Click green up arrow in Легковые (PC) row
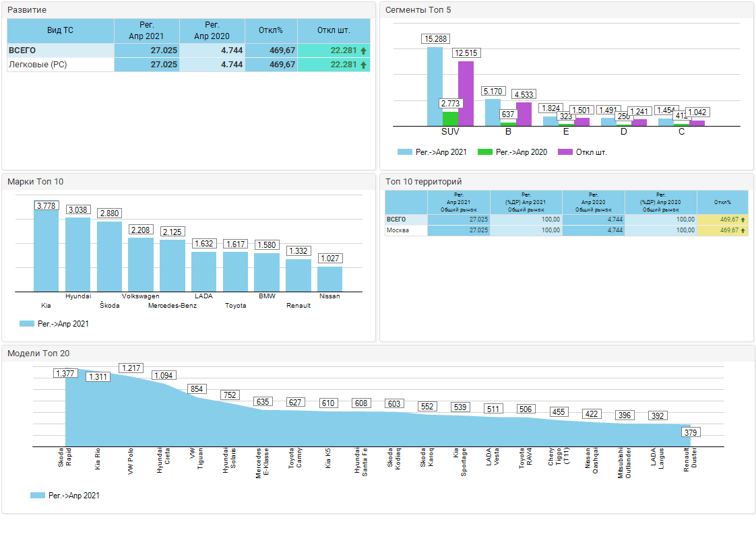Screen dimensions: 756x534 tap(363, 65)
